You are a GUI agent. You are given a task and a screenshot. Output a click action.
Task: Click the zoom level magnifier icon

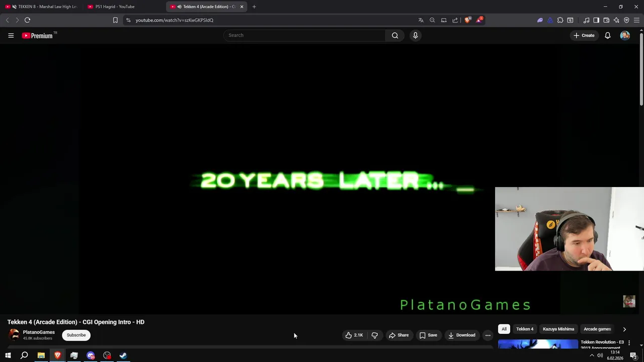coord(432,20)
